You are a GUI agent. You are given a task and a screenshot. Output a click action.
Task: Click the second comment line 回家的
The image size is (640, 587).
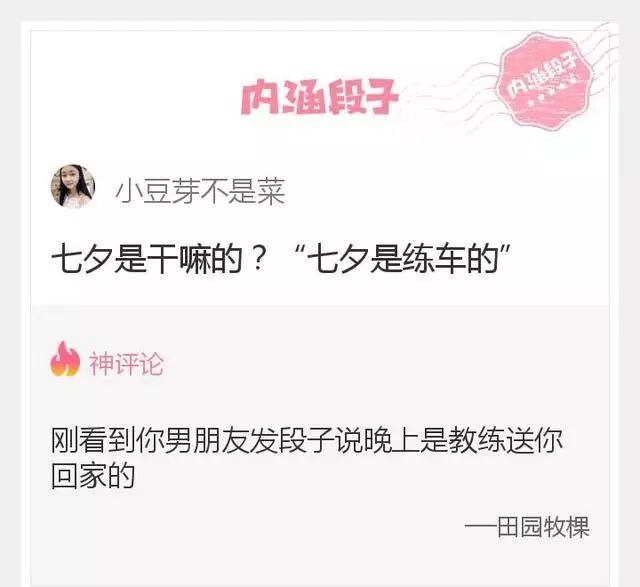[x=93, y=476]
